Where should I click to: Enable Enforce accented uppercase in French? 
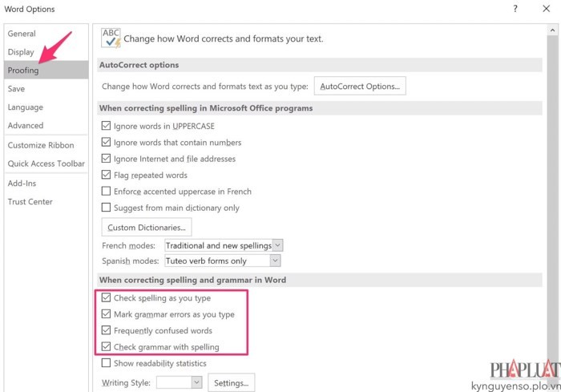tap(106, 192)
